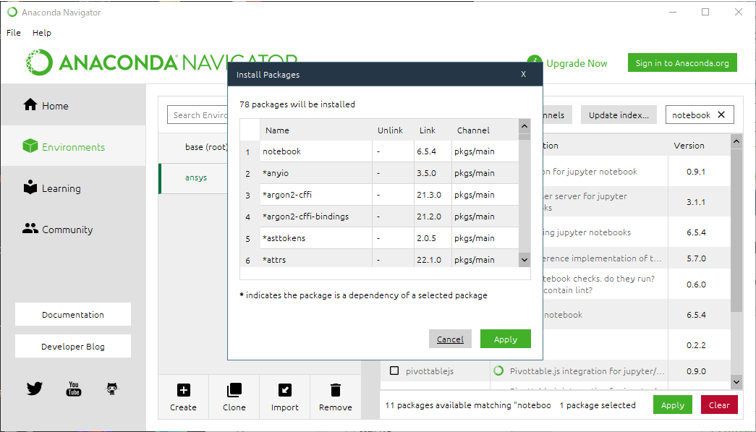Cancel the package installation dialog
The width and height of the screenshot is (756, 432).
point(450,339)
